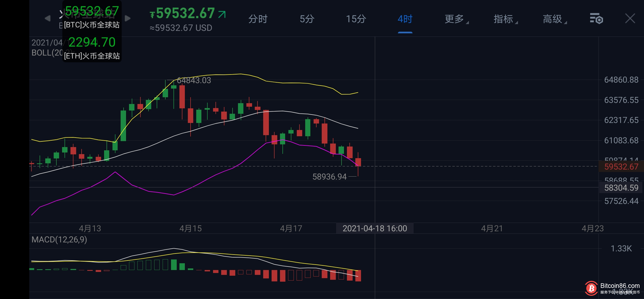644x299 pixels.
Task: Click the chart settings filter icon
Action: [x=596, y=19]
